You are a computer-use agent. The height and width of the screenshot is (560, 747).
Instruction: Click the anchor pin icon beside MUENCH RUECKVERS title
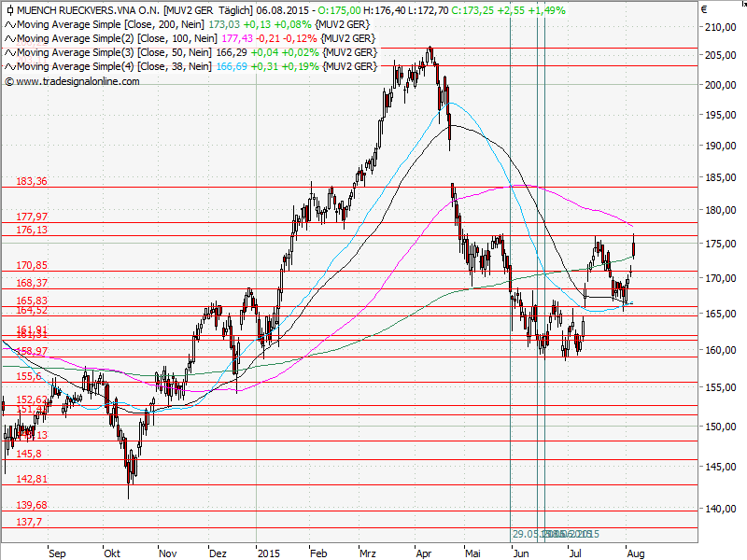(8, 10)
